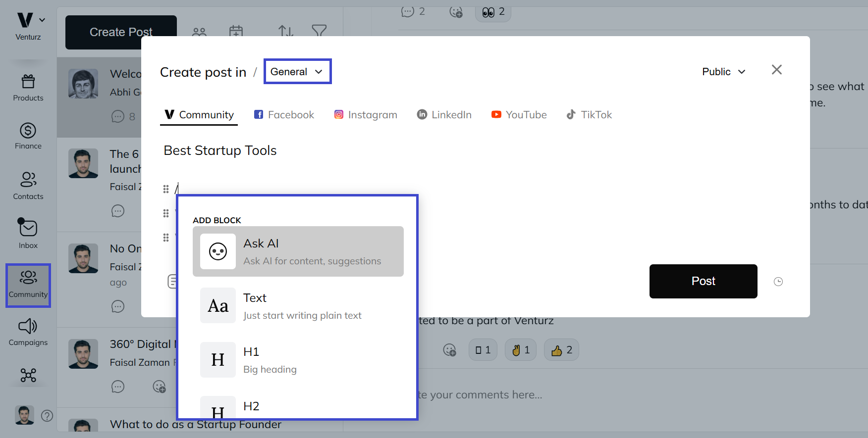Image resolution: width=868 pixels, height=438 pixels.
Task: Click the Create Post button
Action: [x=121, y=32]
